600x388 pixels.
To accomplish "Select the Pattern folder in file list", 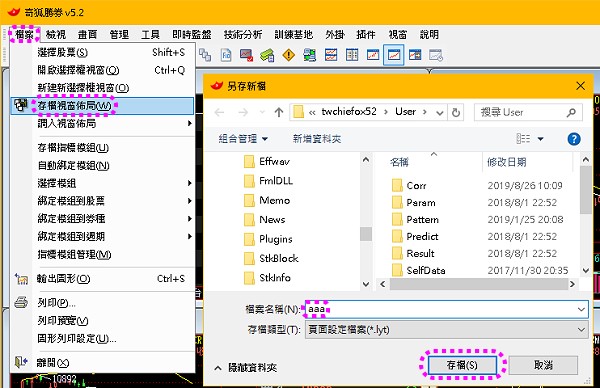I will pos(415,220).
